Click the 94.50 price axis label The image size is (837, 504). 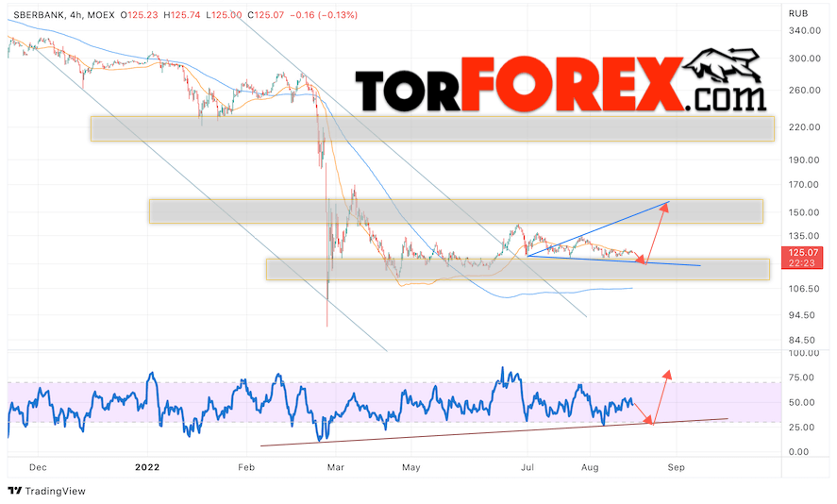pyautogui.click(x=801, y=315)
